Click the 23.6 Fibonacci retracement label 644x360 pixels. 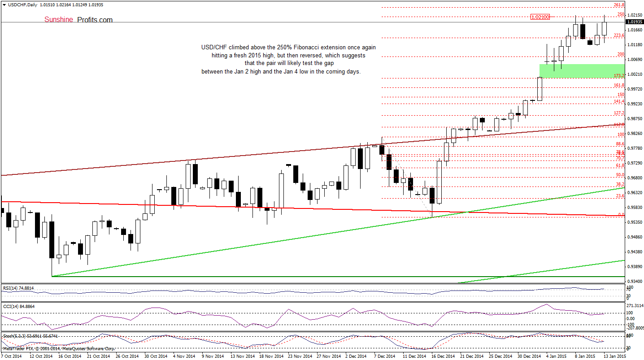coord(620,196)
